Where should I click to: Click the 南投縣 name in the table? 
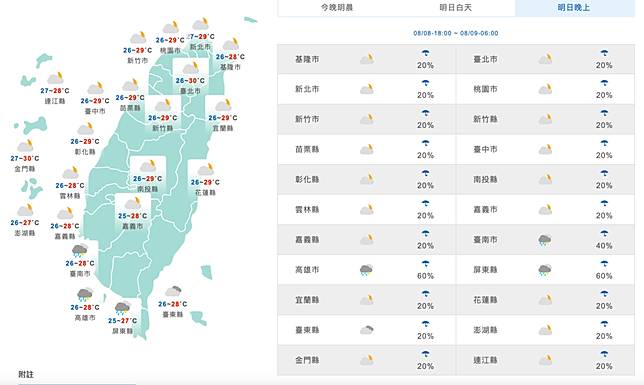485,180
